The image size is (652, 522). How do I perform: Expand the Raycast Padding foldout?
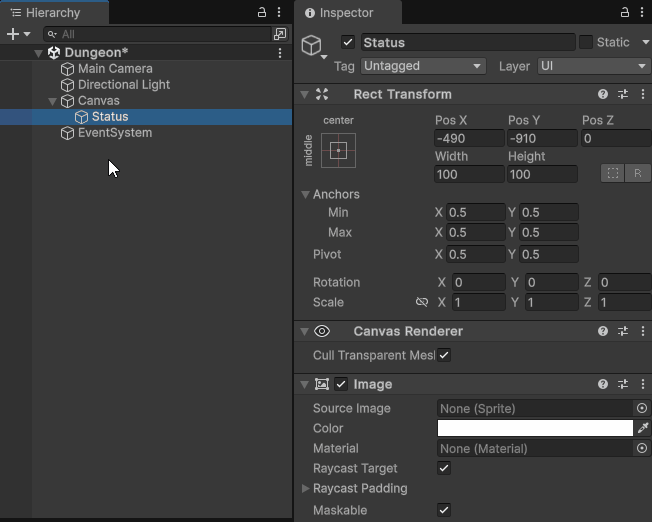click(306, 488)
